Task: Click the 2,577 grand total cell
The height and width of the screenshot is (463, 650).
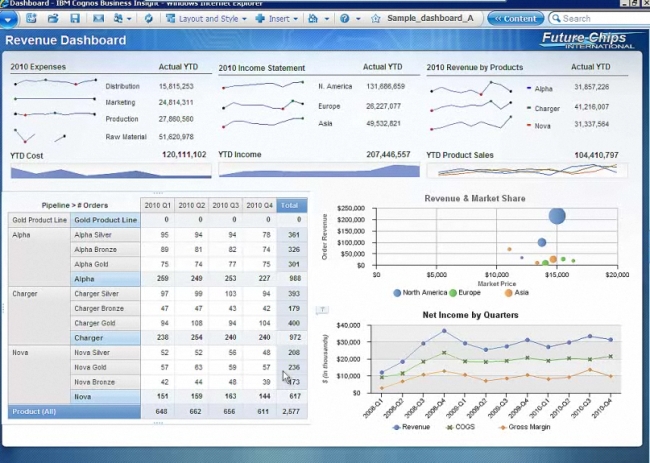Action: click(292, 412)
